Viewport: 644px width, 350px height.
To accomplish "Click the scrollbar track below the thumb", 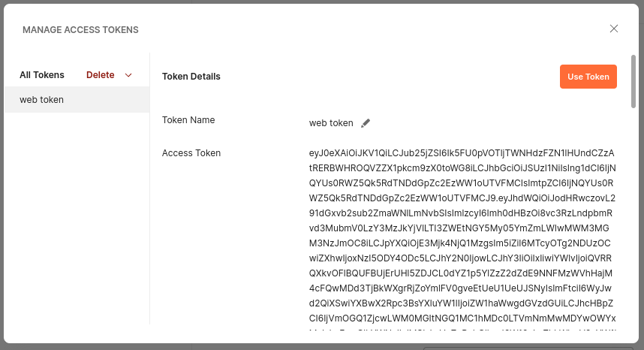I will [x=633, y=218].
